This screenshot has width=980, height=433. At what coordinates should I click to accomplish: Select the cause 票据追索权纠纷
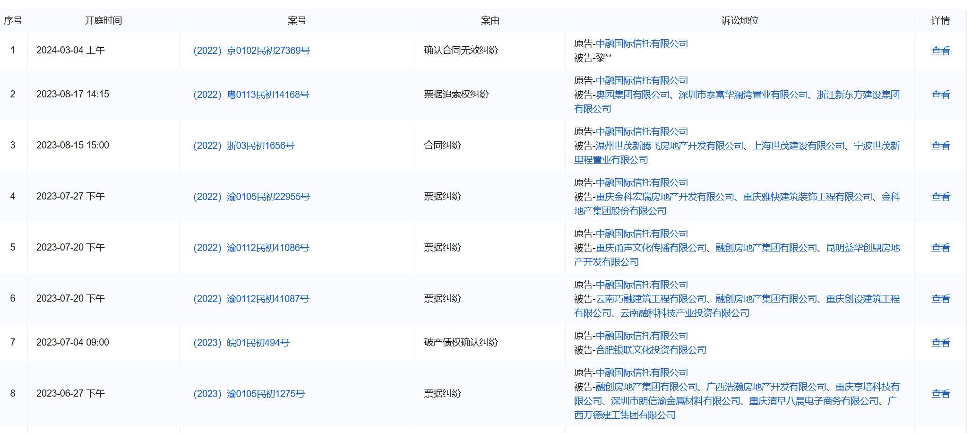tap(456, 94)
